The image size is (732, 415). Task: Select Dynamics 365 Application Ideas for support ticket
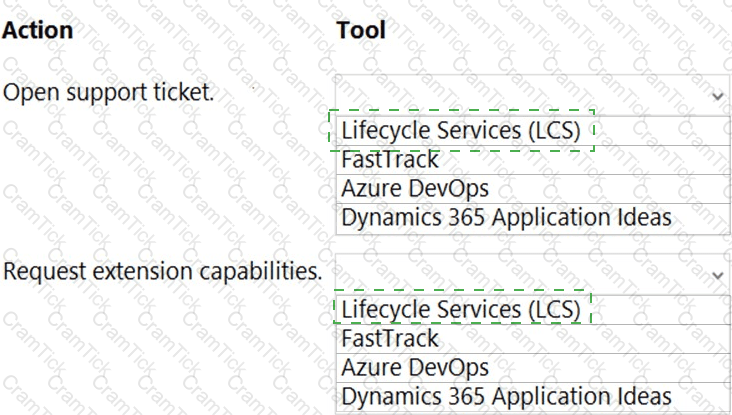506,217
